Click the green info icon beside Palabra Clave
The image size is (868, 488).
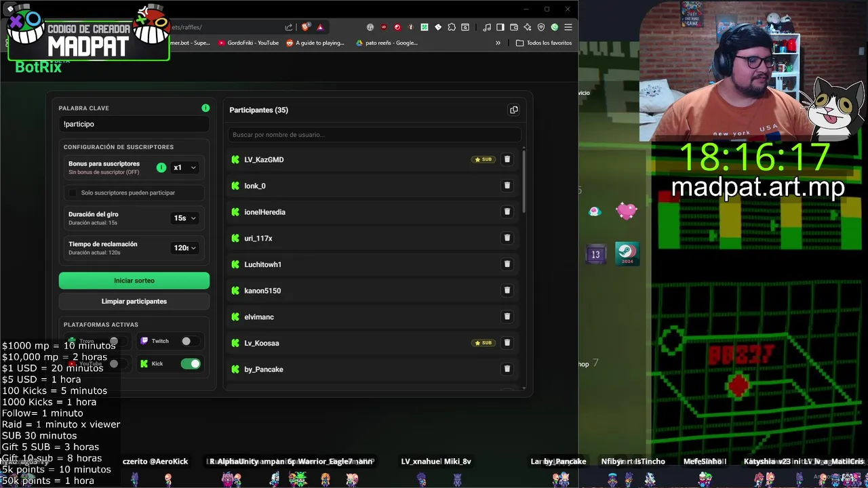pyautogui.click(x=205, y=108)
